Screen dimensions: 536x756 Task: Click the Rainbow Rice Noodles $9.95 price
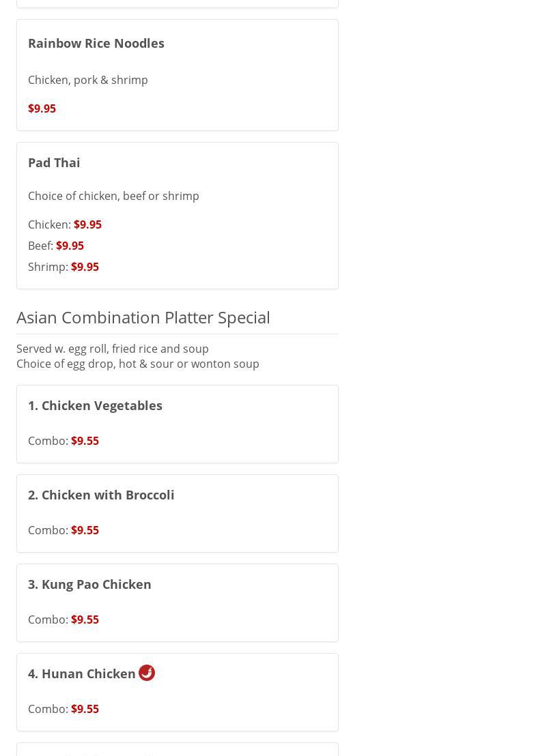42,108
